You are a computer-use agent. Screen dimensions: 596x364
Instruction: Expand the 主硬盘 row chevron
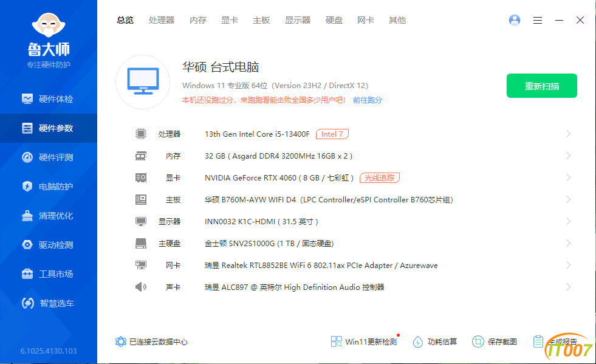coord(568,244)
